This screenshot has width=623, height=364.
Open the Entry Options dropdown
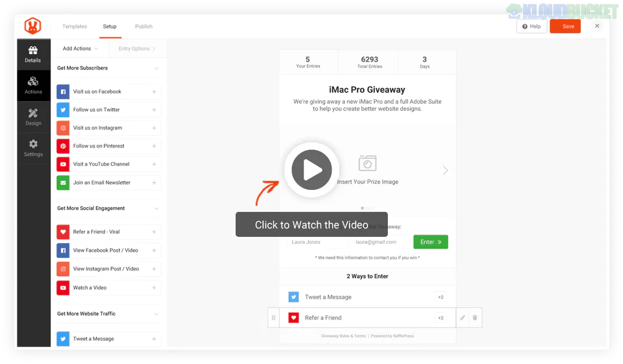tap(135, 48)
